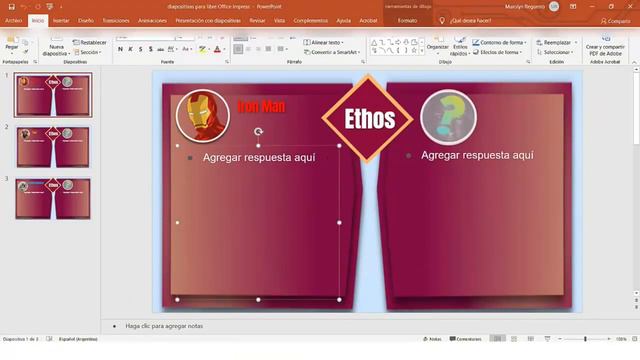Open Contorno de forma dropdown

[x=499, y=42]
